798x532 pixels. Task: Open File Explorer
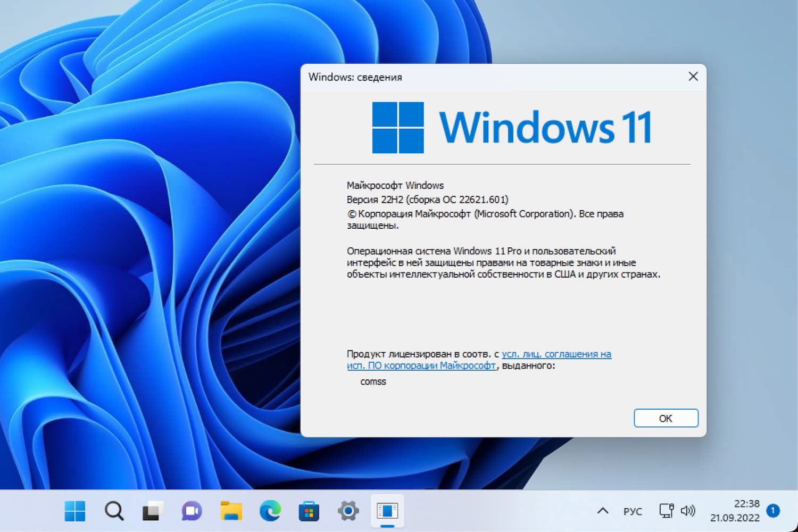(x=230, y=511)
